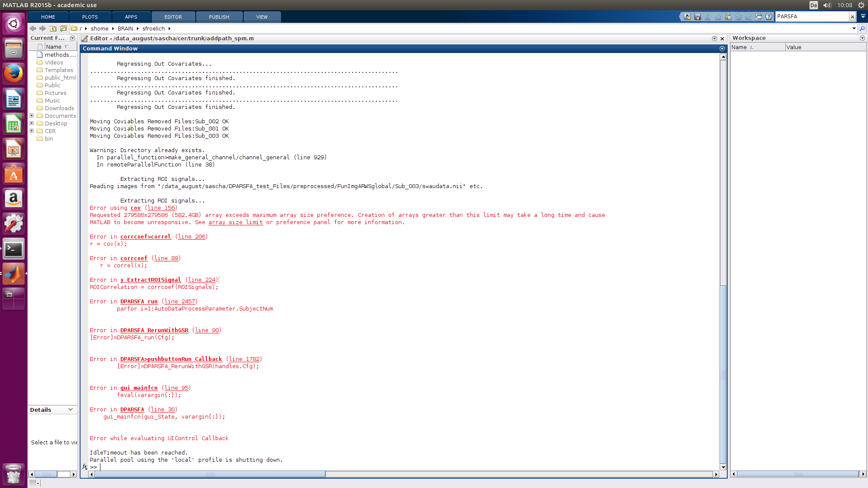The height and width of the screenshot is (488, 868).
Task: Click the Command Window vertical scrollbar thumb
Action: (x=723, y=375)
